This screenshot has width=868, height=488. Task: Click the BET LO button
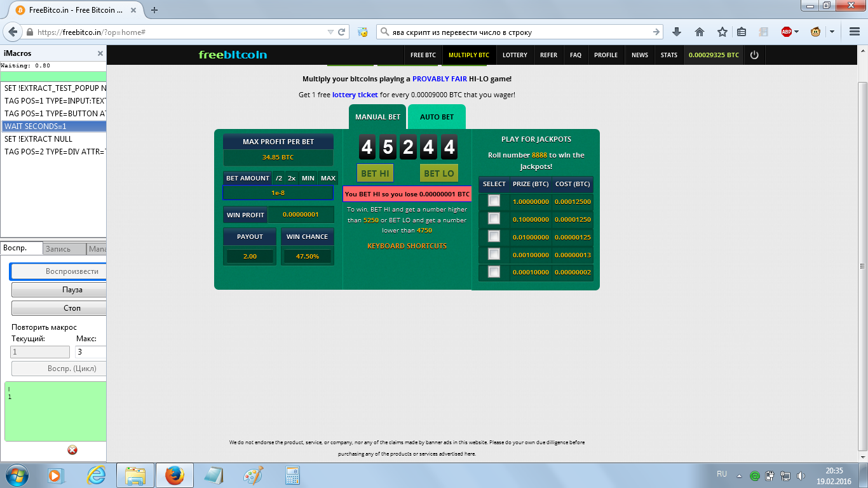[439, 173]
